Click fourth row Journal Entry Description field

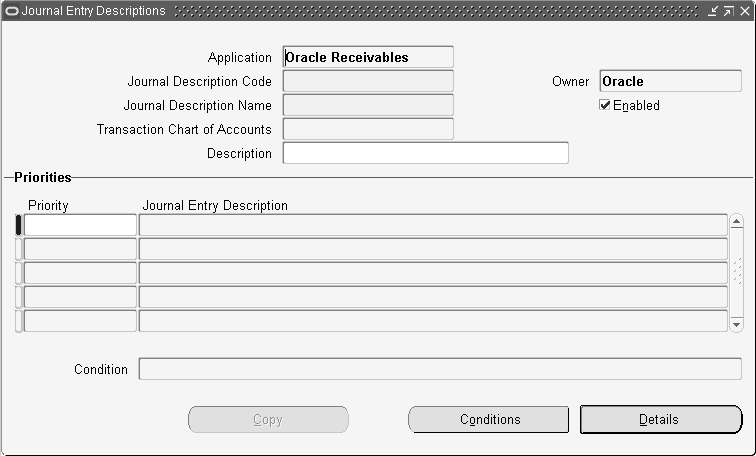pos(433,297)
